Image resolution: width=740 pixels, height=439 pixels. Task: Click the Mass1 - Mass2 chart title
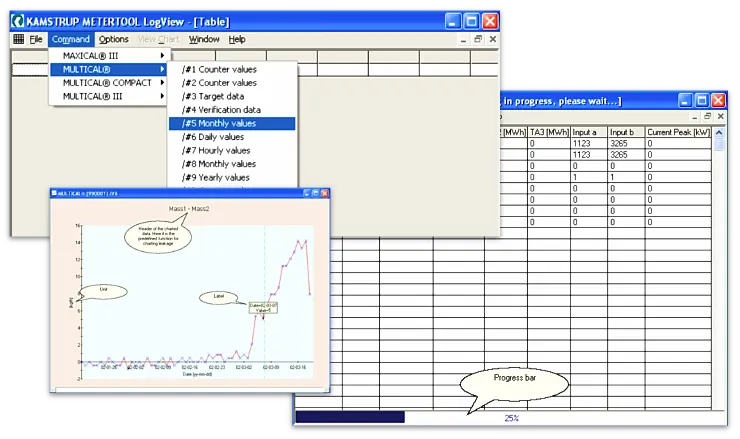189,209
